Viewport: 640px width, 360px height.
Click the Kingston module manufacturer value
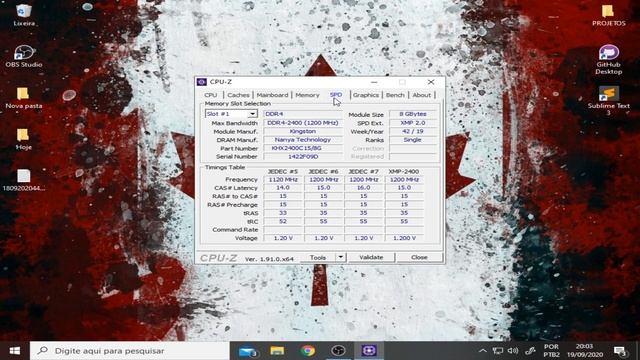[303, 131]
